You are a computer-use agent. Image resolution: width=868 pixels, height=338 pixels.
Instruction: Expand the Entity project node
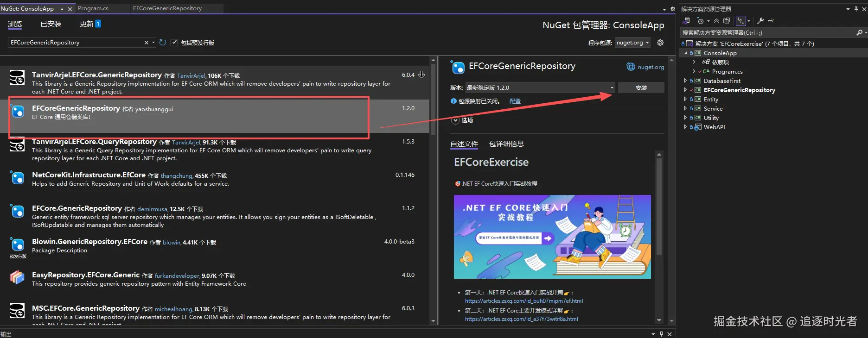click(686, 99)
